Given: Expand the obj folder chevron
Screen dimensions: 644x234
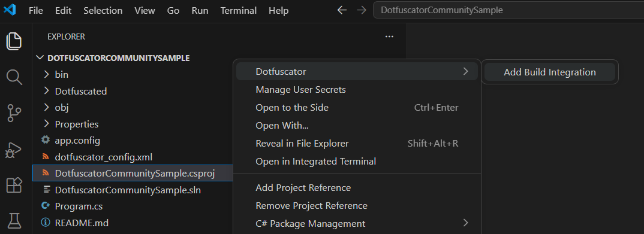Looking at the screenshot, I should [46, 107].
